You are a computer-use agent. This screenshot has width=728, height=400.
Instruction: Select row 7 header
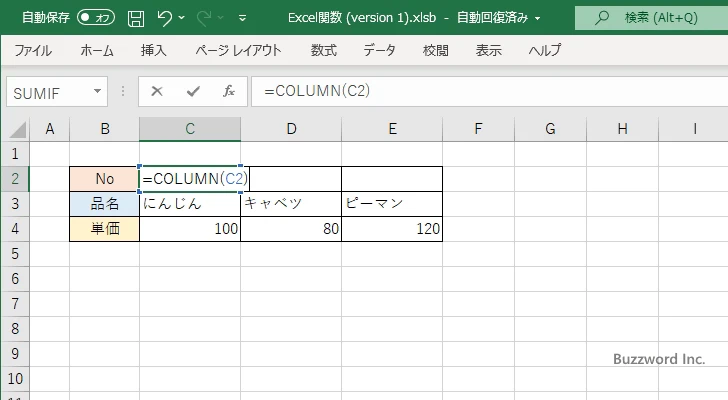pyautogui.click(x=15, y=304)
